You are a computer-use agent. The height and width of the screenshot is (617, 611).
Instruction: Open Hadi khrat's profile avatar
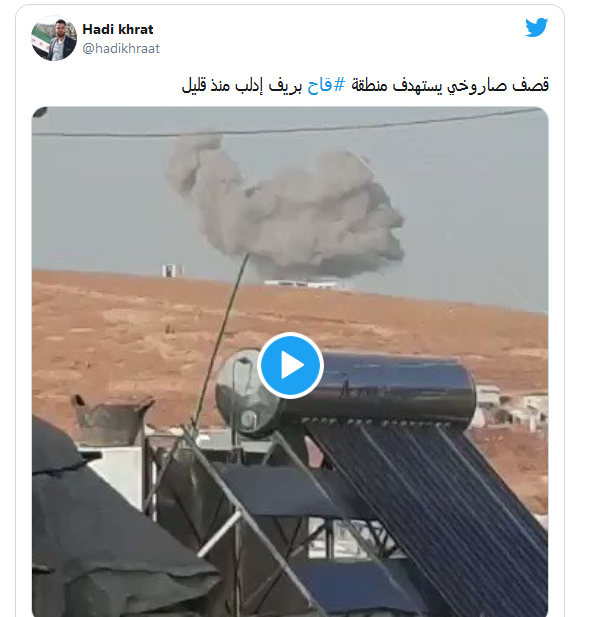(54, 38)
